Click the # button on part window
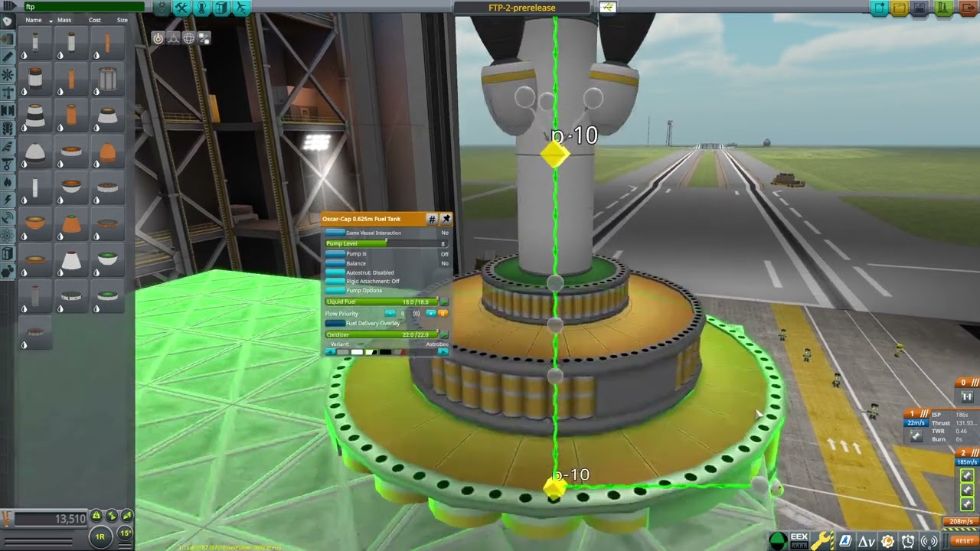The width and height of the screenshot is (980, 551). pos(432,219)
